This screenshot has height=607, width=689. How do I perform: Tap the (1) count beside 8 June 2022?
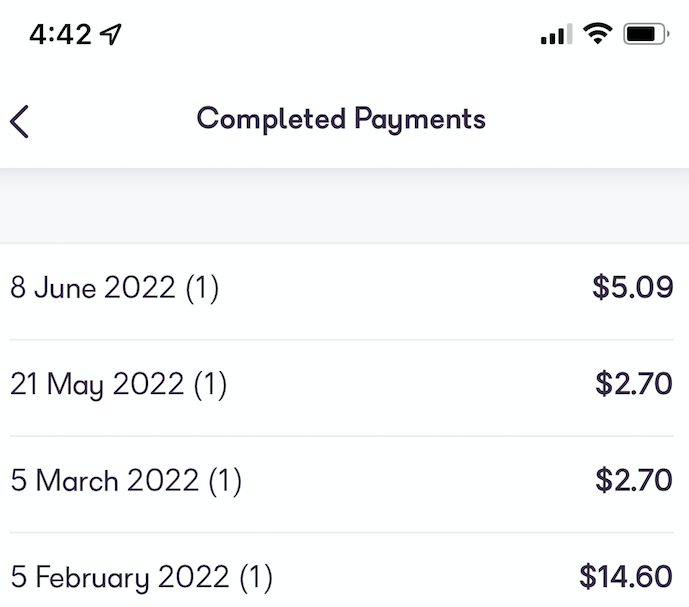click(202, 288)
